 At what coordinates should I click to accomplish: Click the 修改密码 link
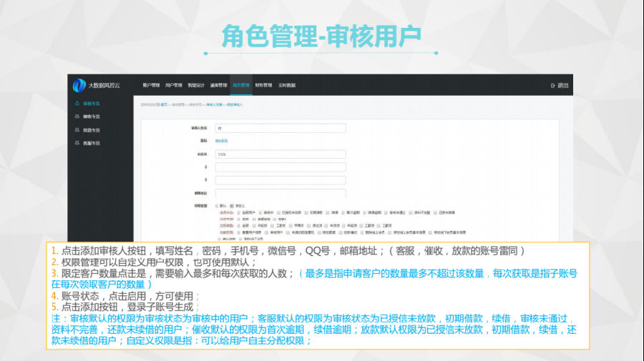pyautogui.click(x=221, y=141)
